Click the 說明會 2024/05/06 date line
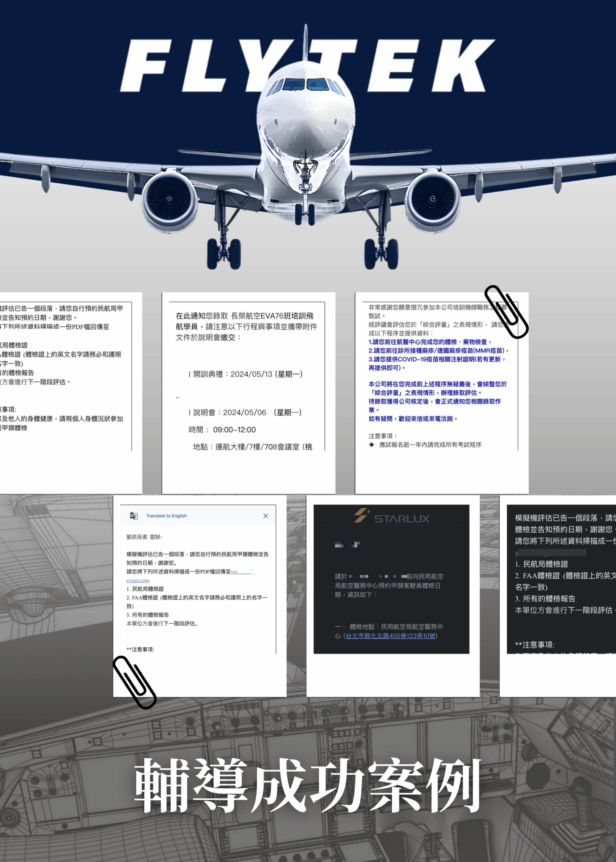The width and height of the screenshot is (616, 862). (x=247, y=412)
